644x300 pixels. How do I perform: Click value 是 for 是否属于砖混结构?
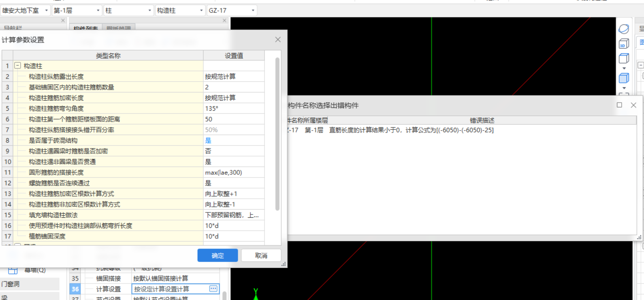234,140
